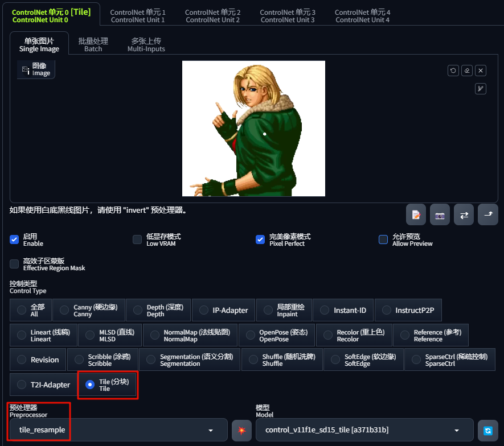Switch to ControlNet Unit 3 tab
This screenshot has height=446, width=504.
click(288, 16)
